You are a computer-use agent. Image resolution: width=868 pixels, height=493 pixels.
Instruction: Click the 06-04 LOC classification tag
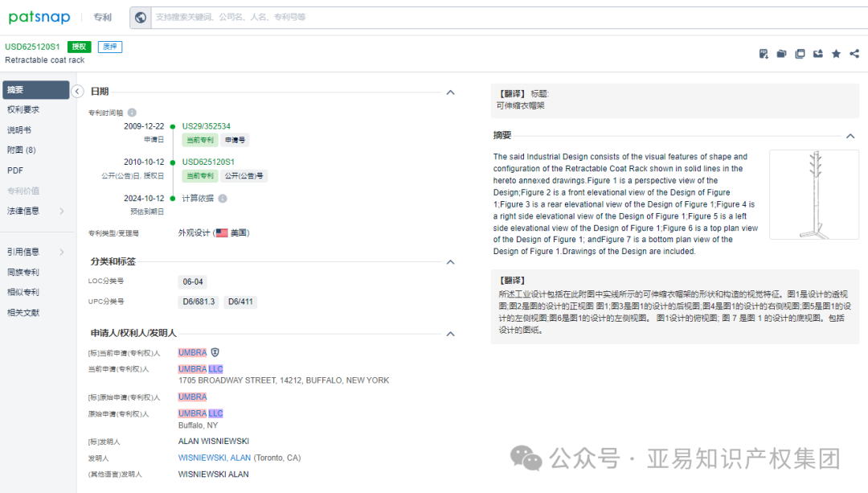point(193,282)
